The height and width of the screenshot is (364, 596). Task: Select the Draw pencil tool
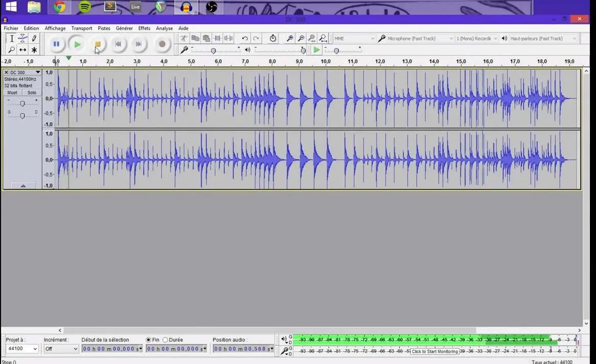(x=34, y=38)
